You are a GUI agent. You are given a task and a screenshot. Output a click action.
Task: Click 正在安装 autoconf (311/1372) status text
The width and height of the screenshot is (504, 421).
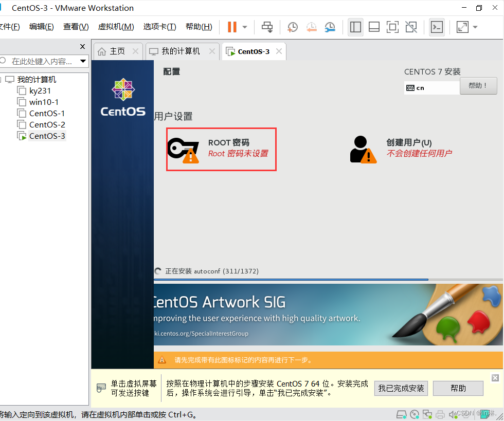212,271
